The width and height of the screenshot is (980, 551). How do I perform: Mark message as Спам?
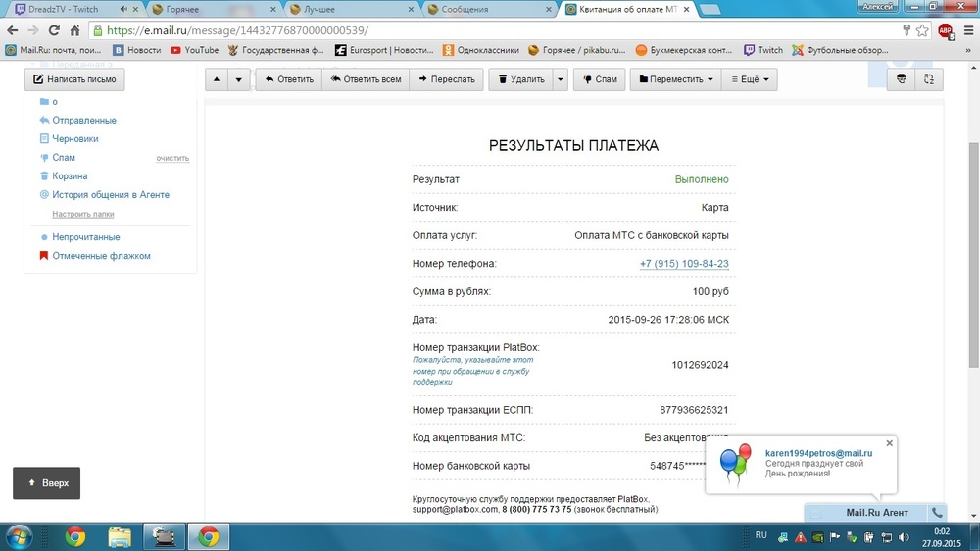[600, 79]
